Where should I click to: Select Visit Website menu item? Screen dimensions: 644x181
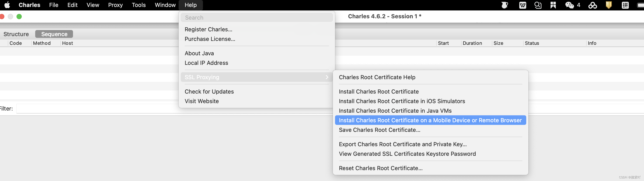(x=257, y=101)
